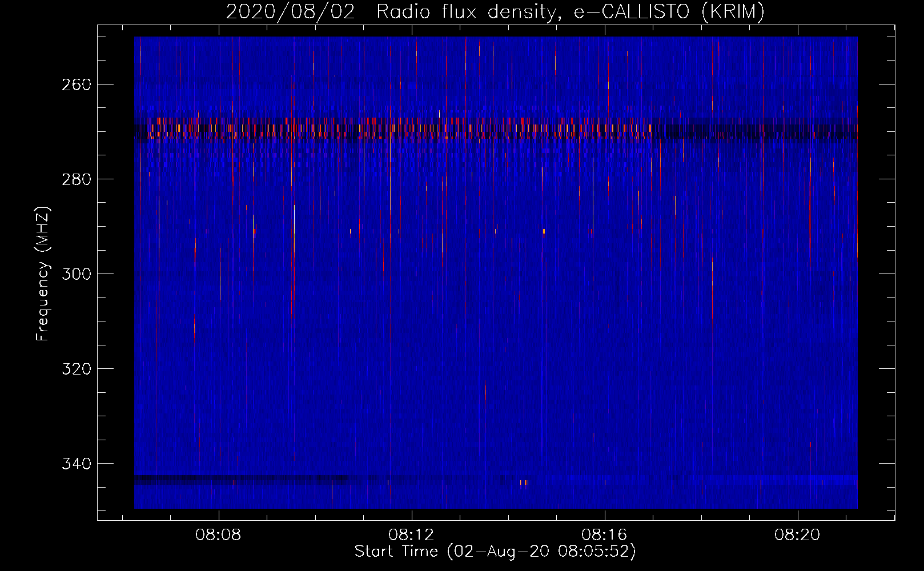Click the 08:16 time tick label
The height and width of the screenshot is (571, 924).
604,534
